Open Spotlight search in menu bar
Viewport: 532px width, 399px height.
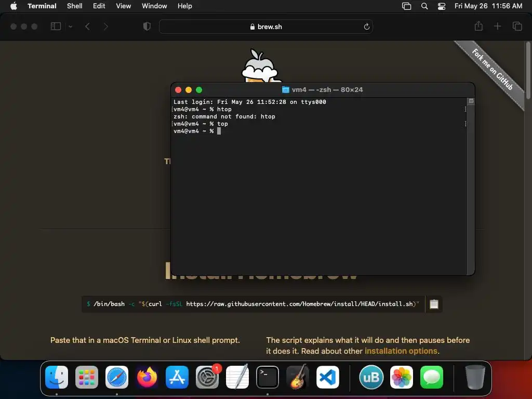point(424,6)
